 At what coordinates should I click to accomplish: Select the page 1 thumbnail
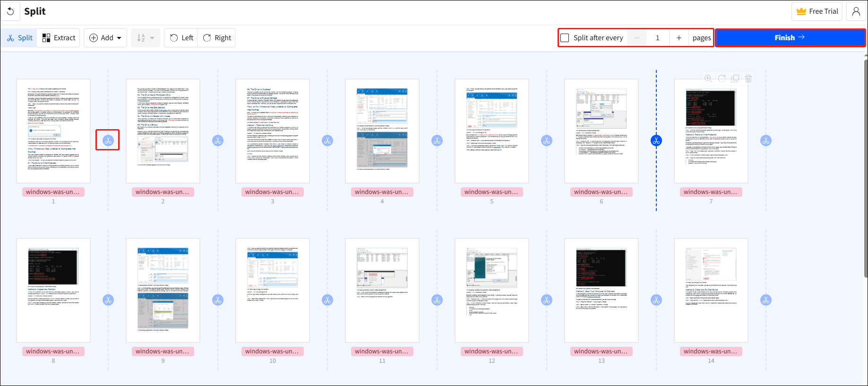tap(53, 131)
